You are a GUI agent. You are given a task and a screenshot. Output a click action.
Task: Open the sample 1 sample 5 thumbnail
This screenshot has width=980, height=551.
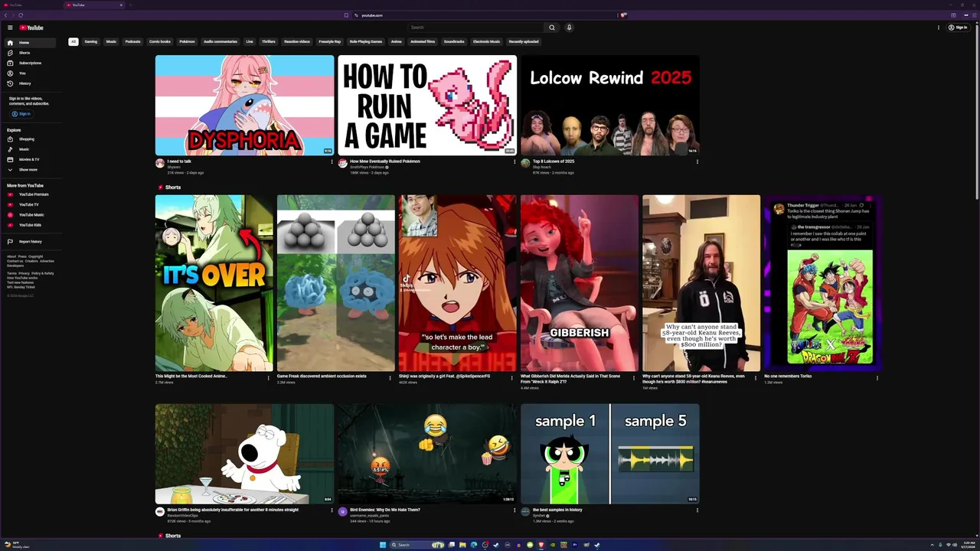[x=610, y=454]
